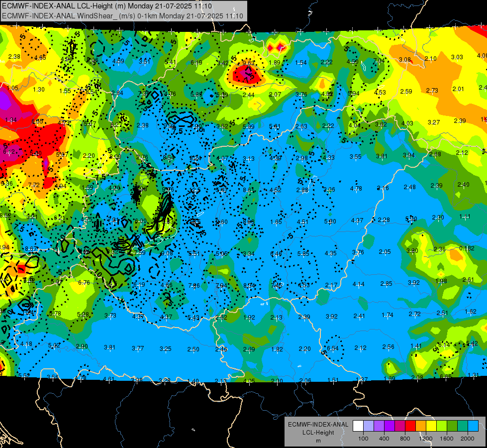The image size is (487, 448).
Task: Click the grid value 6.76
Action: coord(84,283)
